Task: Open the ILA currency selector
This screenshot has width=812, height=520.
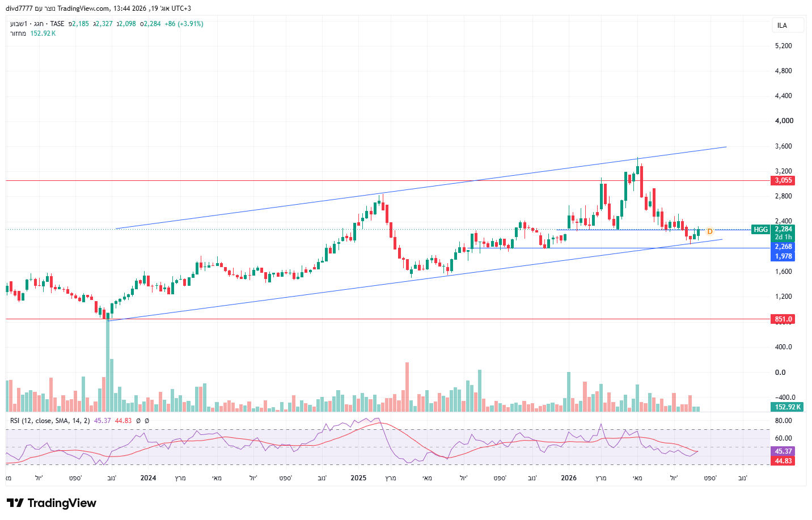Action: click(x=788, y=26)
